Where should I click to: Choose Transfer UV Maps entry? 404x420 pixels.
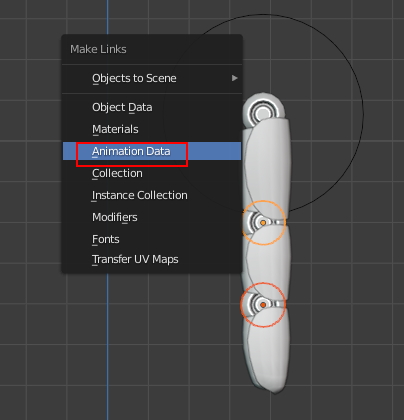pyautogui.click(x=152, y=259)
